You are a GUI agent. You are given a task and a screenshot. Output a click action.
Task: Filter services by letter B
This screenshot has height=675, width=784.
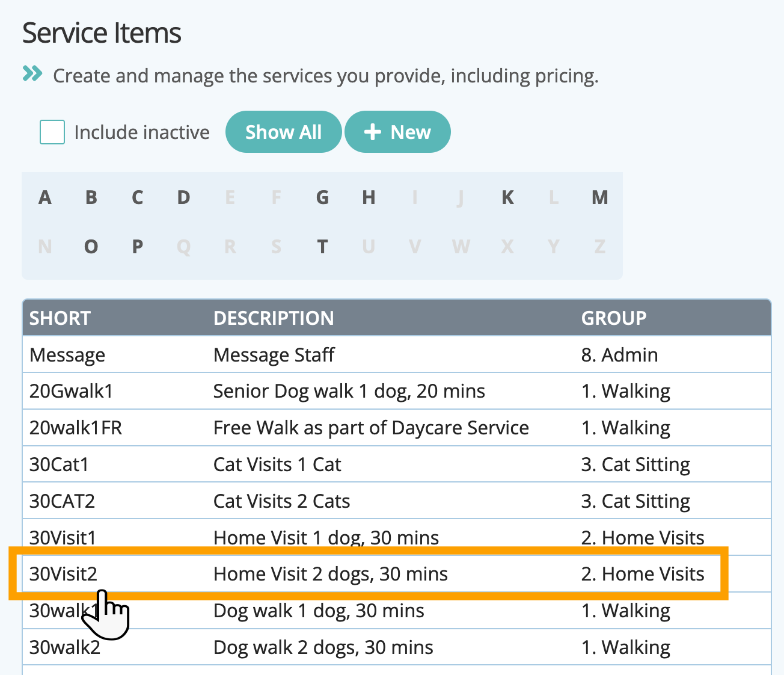91,197
